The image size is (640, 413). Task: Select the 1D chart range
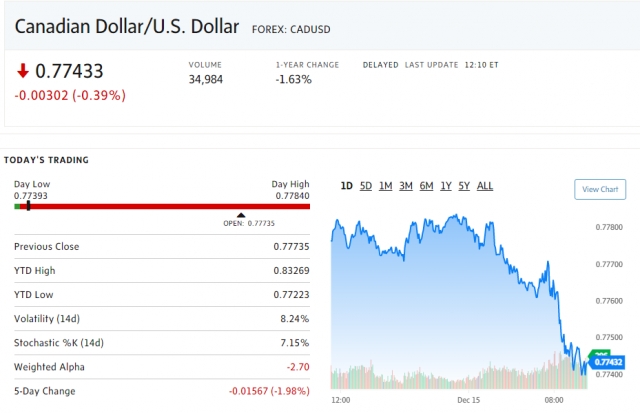[x=346, y=186]
